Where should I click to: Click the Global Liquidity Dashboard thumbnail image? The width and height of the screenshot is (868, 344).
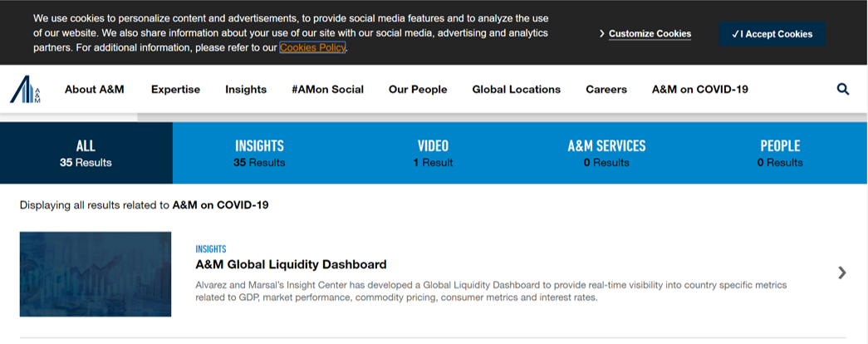[x=96, y=274]
